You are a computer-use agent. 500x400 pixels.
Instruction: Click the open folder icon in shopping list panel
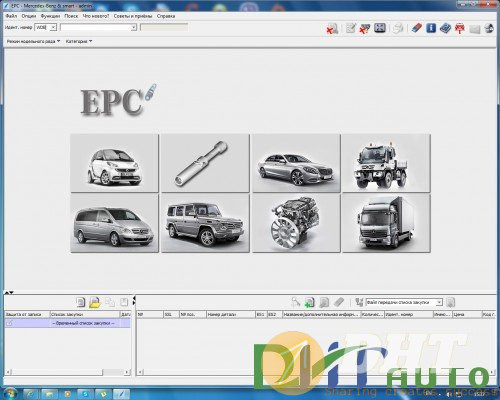[95, 302]
